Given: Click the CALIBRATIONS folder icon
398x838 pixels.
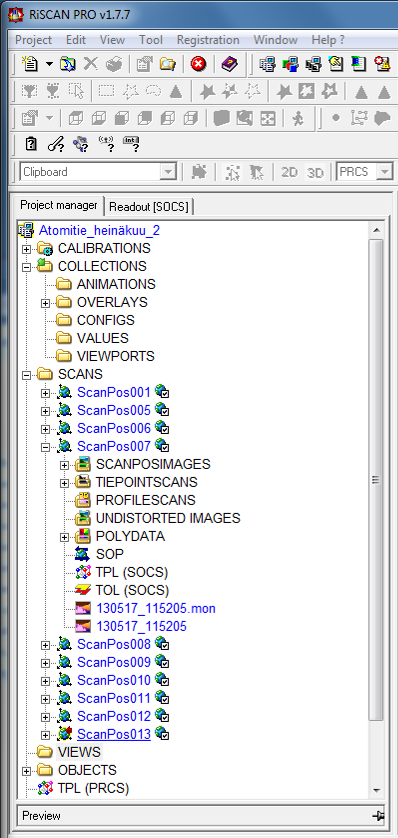Looking at the screenshot, I should (x=45, y=249).
